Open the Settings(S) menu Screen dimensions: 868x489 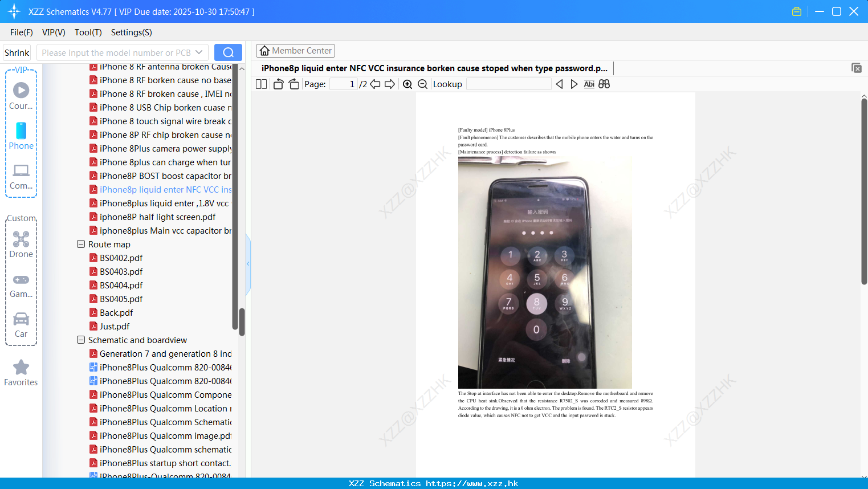(x=132, y=32)
